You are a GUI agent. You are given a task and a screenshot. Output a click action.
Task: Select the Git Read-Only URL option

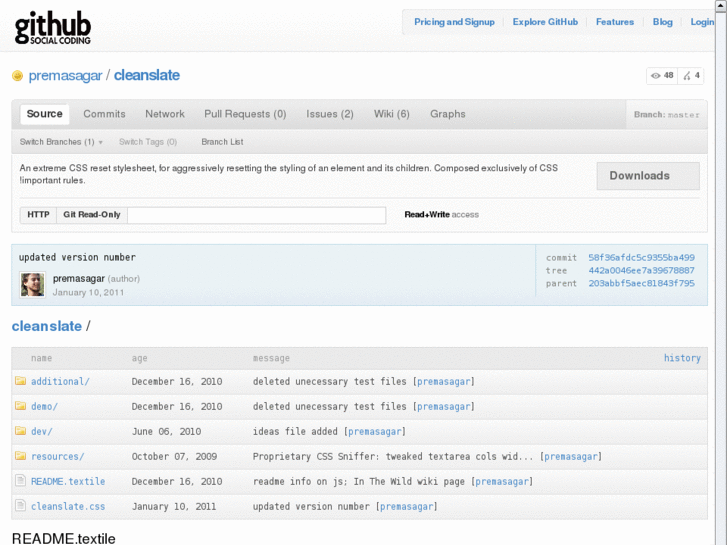pos(92,215)
